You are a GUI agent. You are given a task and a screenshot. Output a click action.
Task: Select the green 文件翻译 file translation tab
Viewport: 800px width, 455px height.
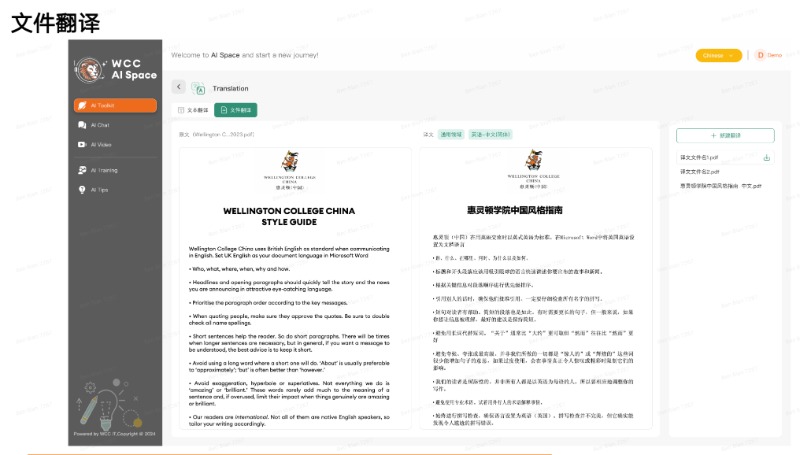(236, 110)
